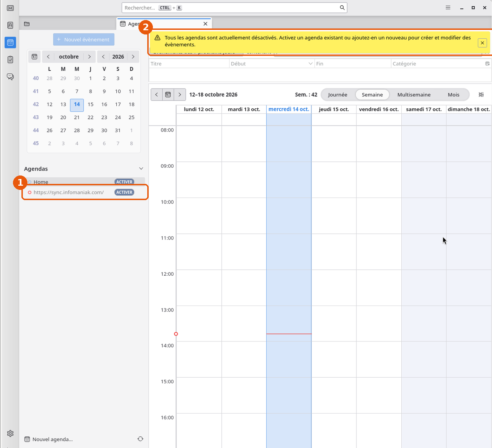This screenshot has height=448, width=492.
Task: Select Mois view
Action: [453, 95]
